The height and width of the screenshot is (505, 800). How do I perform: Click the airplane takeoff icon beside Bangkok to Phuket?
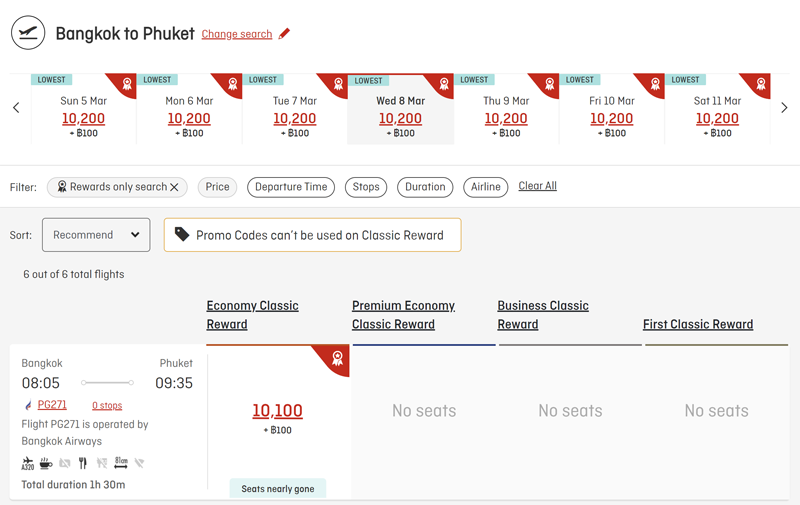pyautogui.click(x=28, y=33)
